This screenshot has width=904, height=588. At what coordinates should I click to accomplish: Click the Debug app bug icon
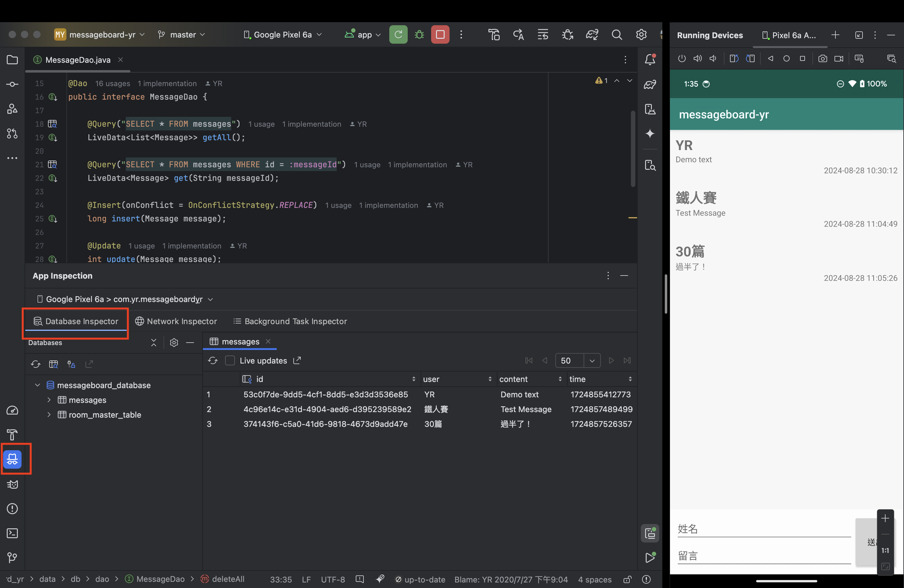pos(419,34)
